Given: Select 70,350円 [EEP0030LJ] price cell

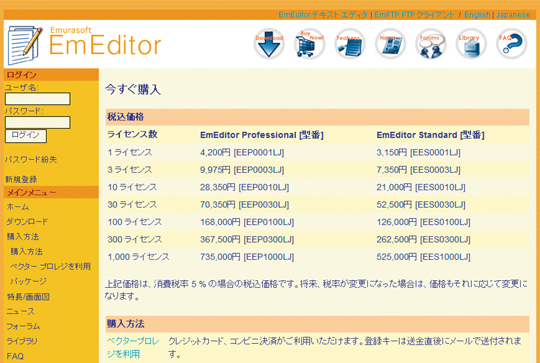Looking at the screenshot, I should pyautogui.click(x=245, y=205).
